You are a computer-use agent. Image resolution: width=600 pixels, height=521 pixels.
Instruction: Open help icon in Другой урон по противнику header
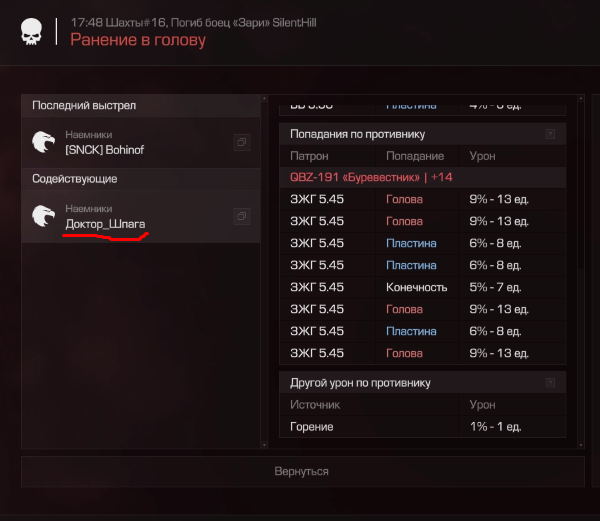(x=550, y=383)
